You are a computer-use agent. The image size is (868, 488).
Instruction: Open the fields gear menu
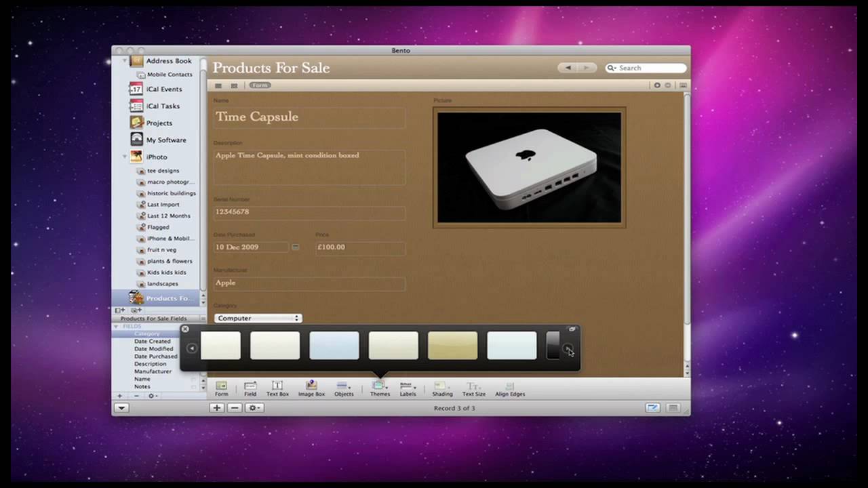click(153, 396)
